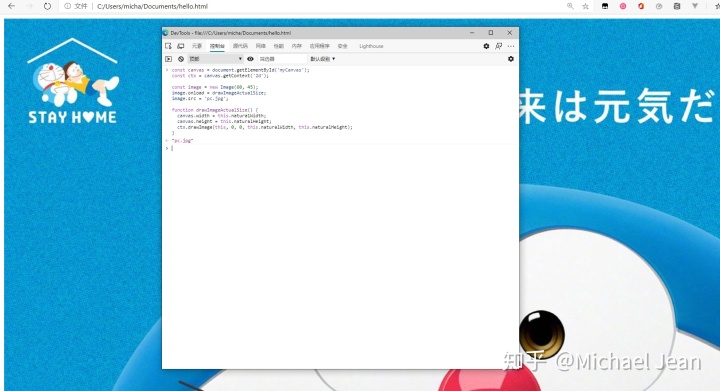The width and height of the screenshot is (720, 391).
Task: Click the browser back arrow
Action: [x=11, y=6]
